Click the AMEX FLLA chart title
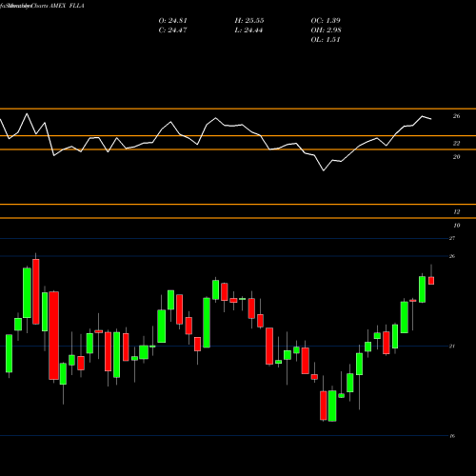476x476 pixels. pyautogui.click(x=67, y=6)
